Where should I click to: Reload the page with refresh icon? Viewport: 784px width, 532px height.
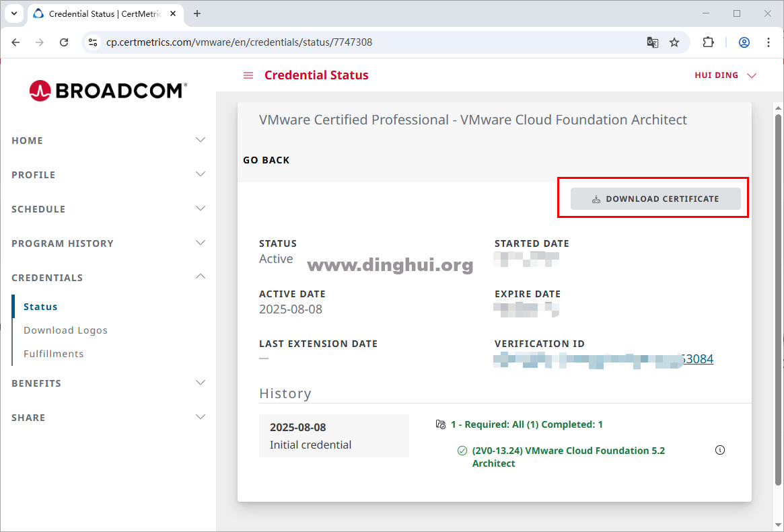point(64,42)
